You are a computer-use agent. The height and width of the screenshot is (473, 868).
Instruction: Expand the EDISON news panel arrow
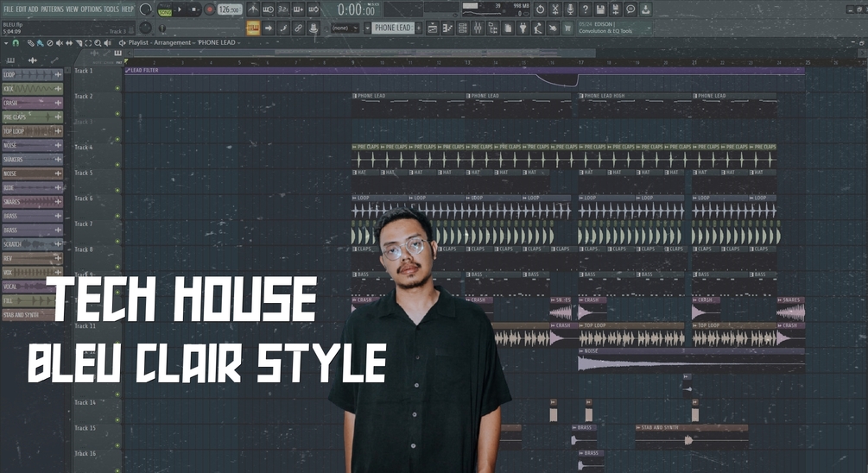click(649, 28)
